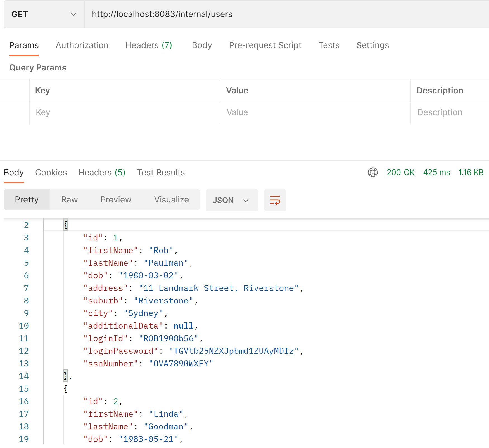The height and width of the screenshot is (448, 489).
Task: Click the globe network icon
Action: pyautogui.click(x=372, y=172)
